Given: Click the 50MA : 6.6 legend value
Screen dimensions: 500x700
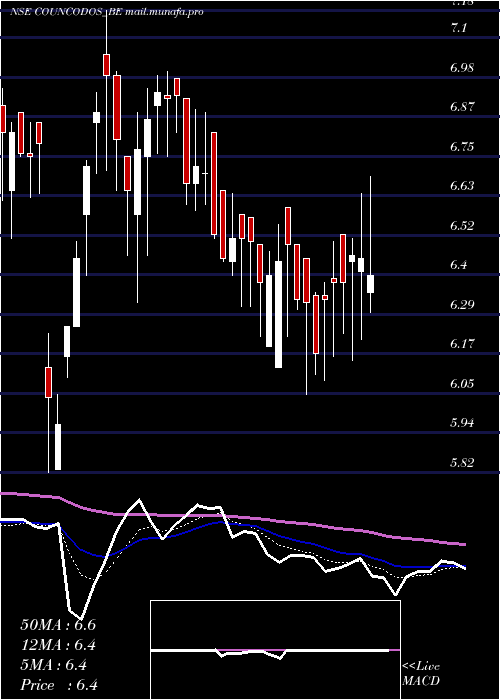Looking at the screenshot, I should [x=58, y=625].
